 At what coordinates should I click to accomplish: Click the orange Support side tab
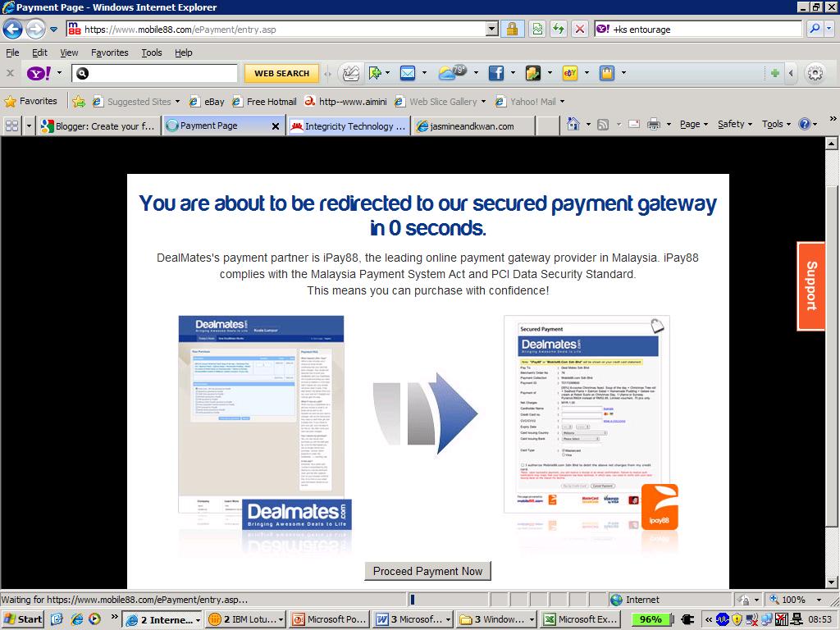tap(811, 286)
